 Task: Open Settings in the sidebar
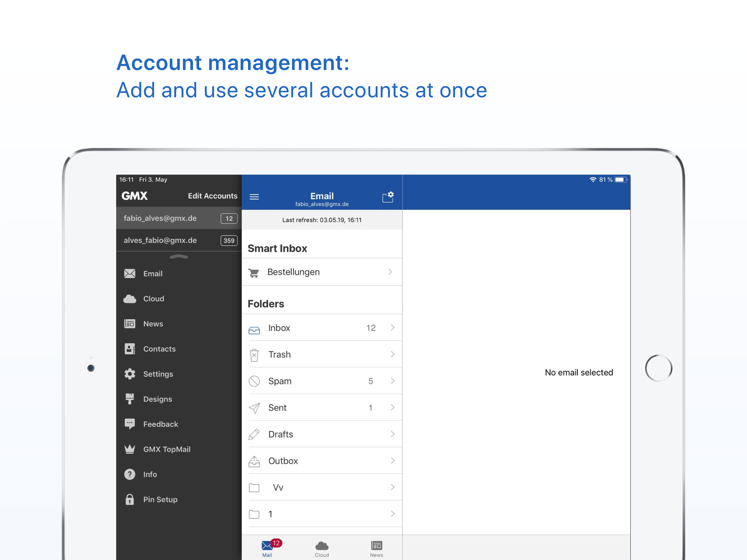pos(158,374)
